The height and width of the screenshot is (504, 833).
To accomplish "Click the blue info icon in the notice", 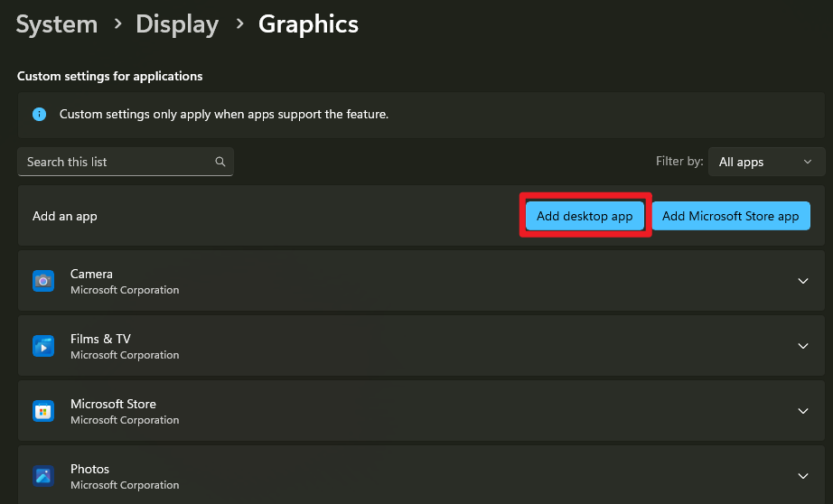I will (x=39, y=115).
